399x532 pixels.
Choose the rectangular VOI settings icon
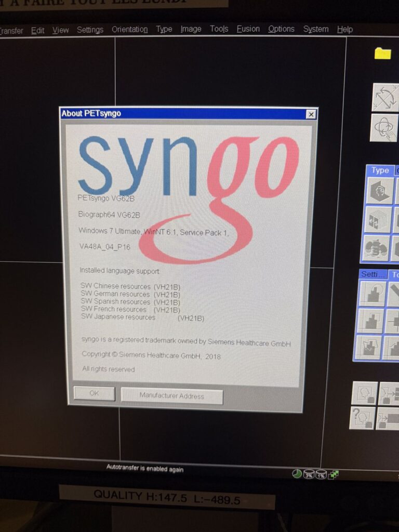[x=370, y=321]
